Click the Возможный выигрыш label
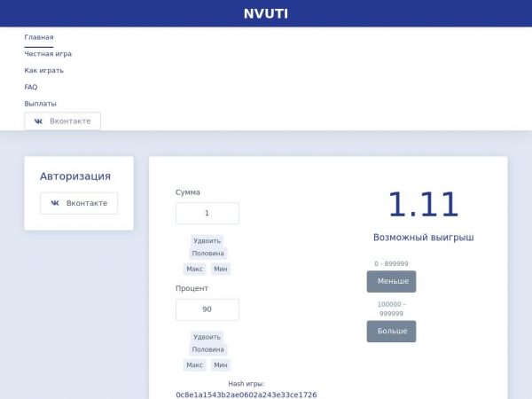The height and width of the screenshot is (399, 532). click(424, 237)
